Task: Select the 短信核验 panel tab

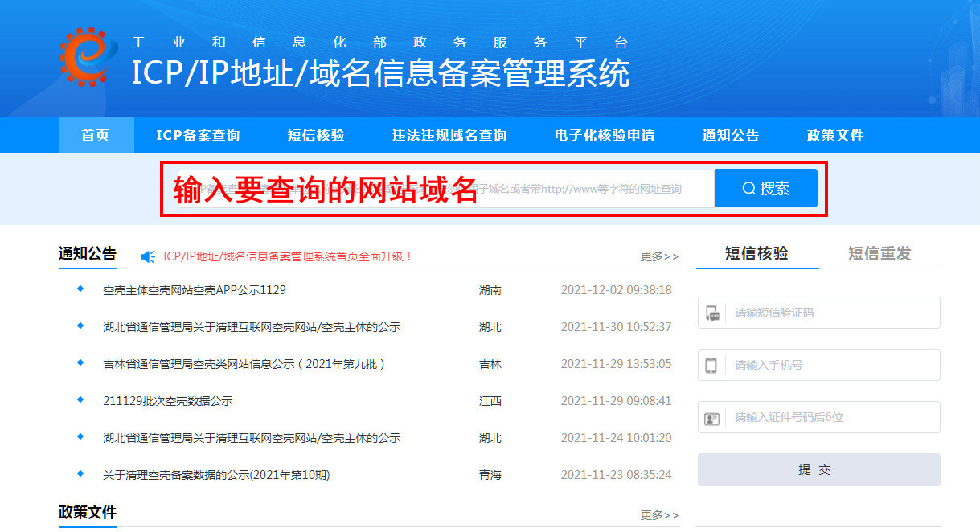Action: pyautogui.click(x=757, y=254)
